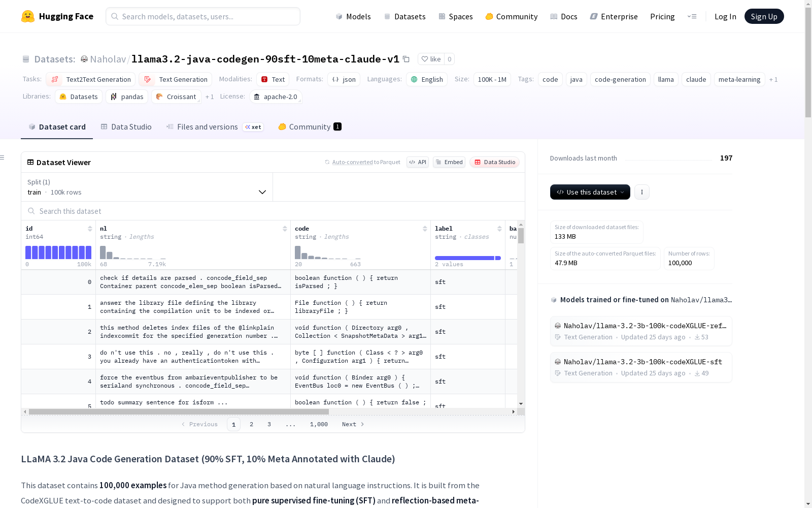Open the dataset Community tab
Image resolution: width=812 pixels, height=508 pixels.
coord(310,127)
